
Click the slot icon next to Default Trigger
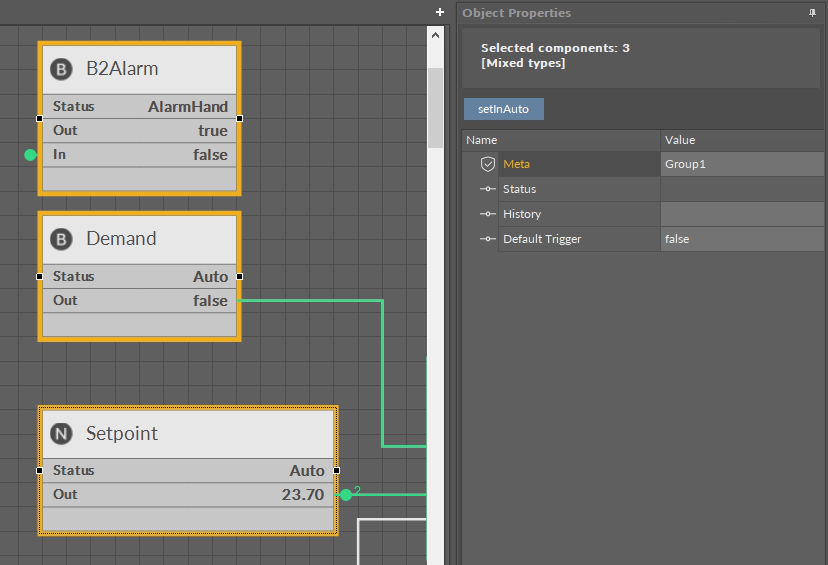[488, 239]
